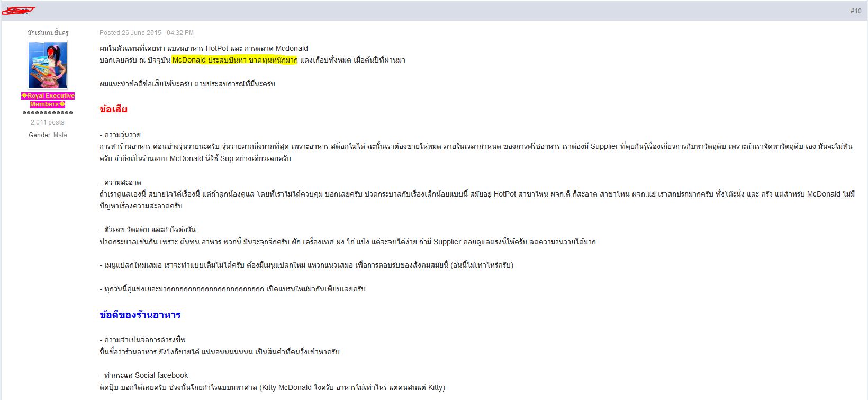Click the line "- ทำกระแส Social facebook"

[x=144, y=375]
